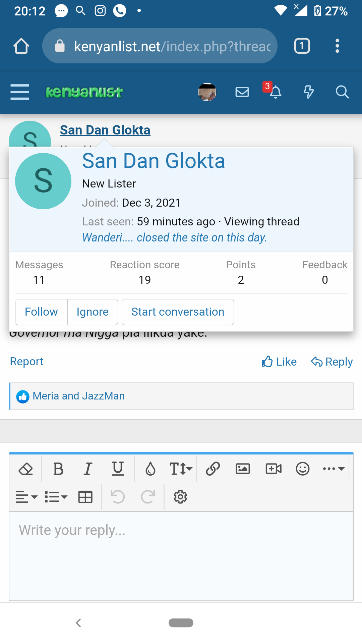The height and width of the screenshot is (644, 362).
Task: Open the browser three-dot overflow menu
Action: pos(337,46)
